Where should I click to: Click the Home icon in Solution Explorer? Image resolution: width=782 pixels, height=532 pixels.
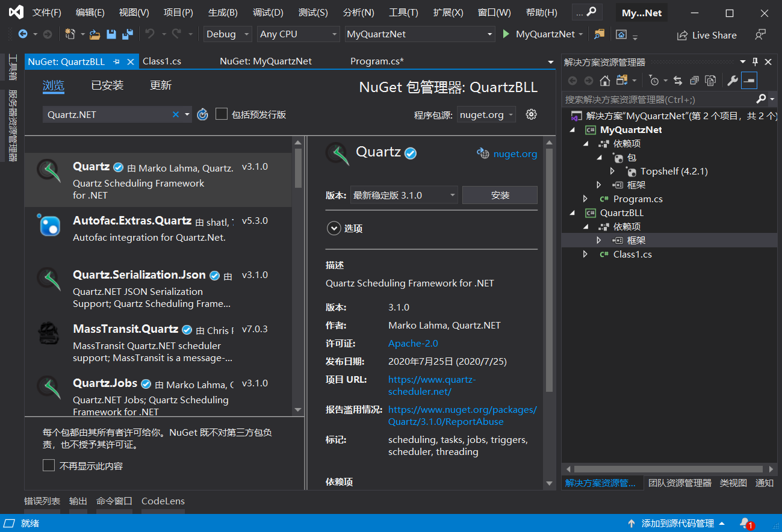tap(605, 81)
